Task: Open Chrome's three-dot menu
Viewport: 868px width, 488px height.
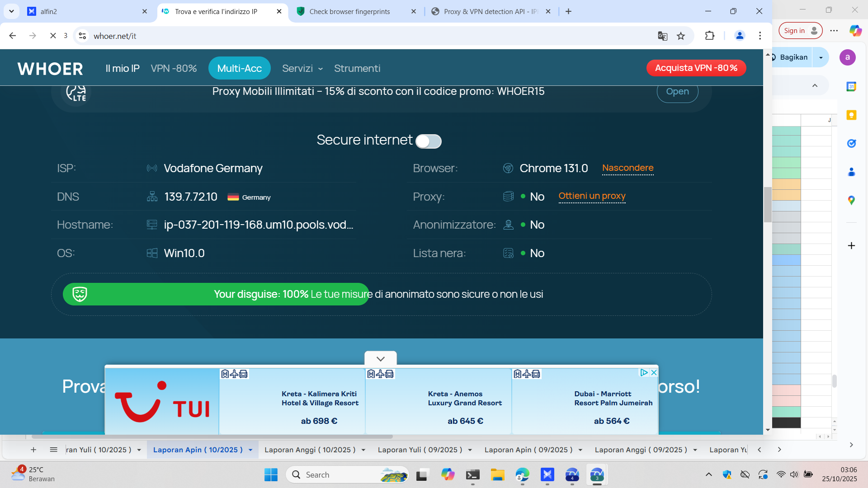Action: 760,36
